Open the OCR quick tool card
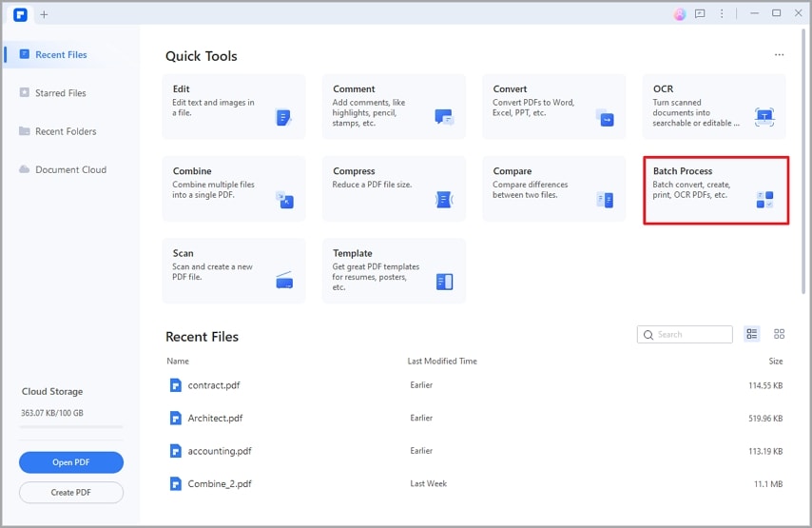 [714, 107]
